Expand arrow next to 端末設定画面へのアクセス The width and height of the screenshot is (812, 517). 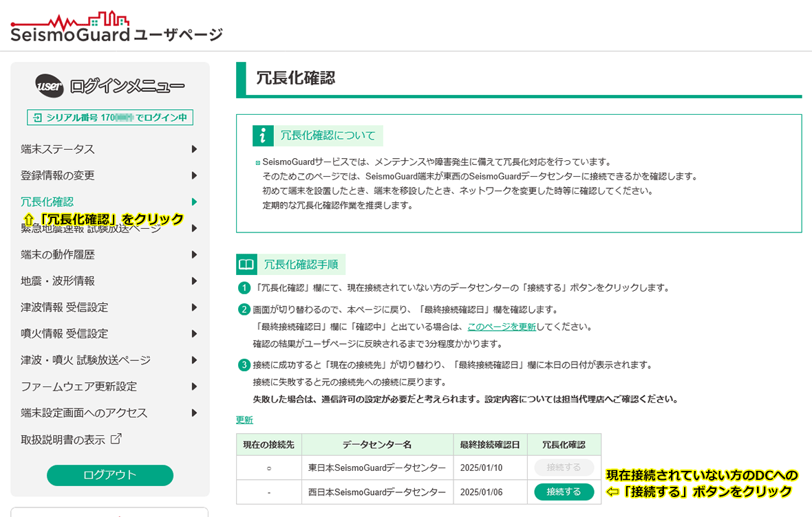coord(194,413)
